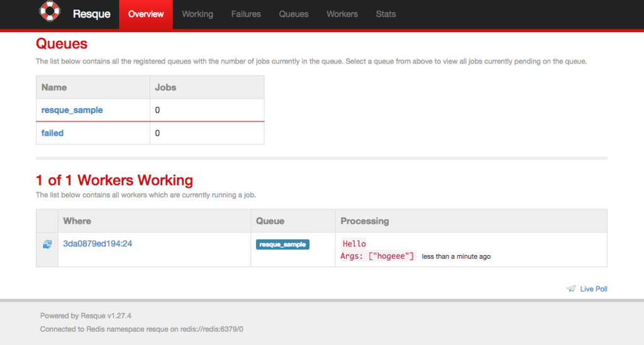Open the Queues heading link

(62, 43)
